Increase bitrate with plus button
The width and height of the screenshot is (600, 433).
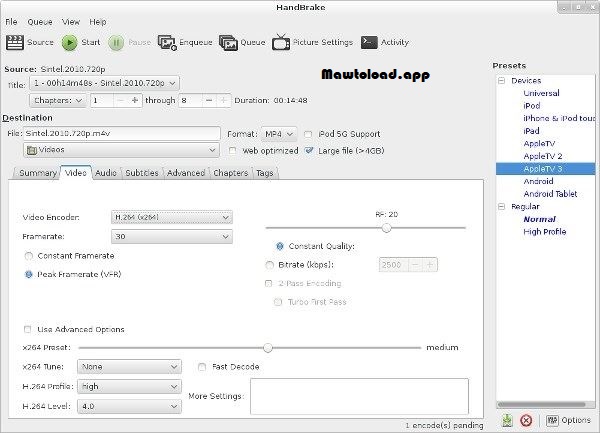tap(430, 265)
